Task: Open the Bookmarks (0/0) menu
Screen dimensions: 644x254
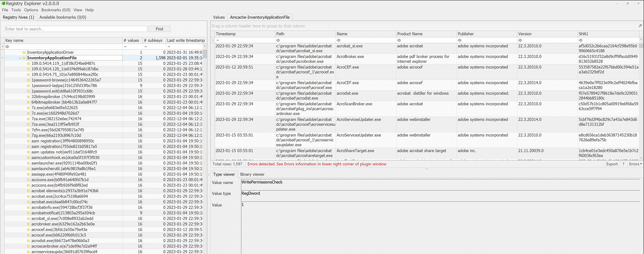Action: click(x=55, y=10)
